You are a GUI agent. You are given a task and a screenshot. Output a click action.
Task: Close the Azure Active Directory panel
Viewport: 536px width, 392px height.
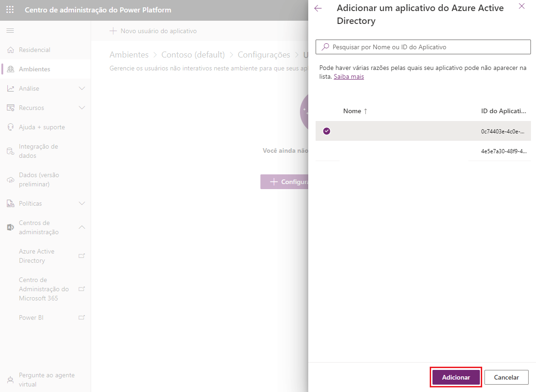tap(522, 6)
